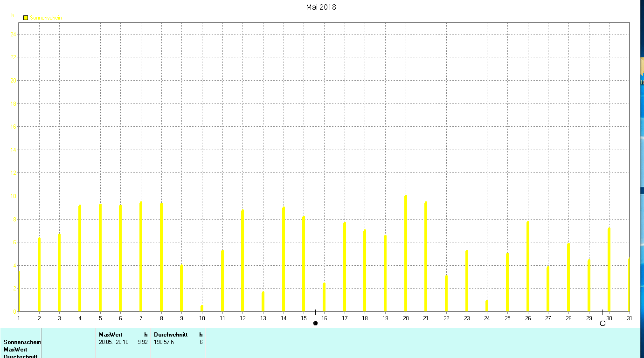Select the Sonnenschein row label in the table
The height and width of the screenshot is (358, 644).
tap(22, 342)
